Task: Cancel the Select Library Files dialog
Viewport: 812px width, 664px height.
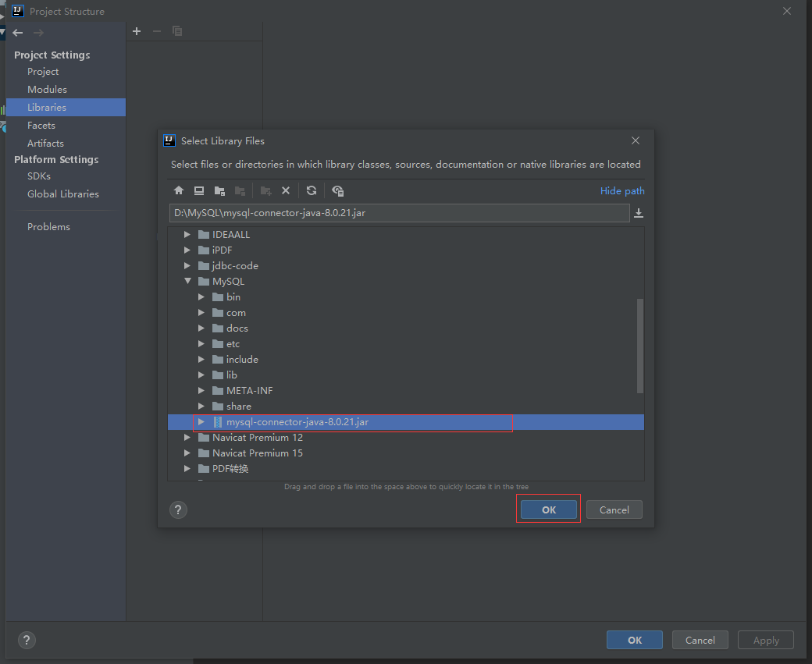Action: (x=614, y=510)
